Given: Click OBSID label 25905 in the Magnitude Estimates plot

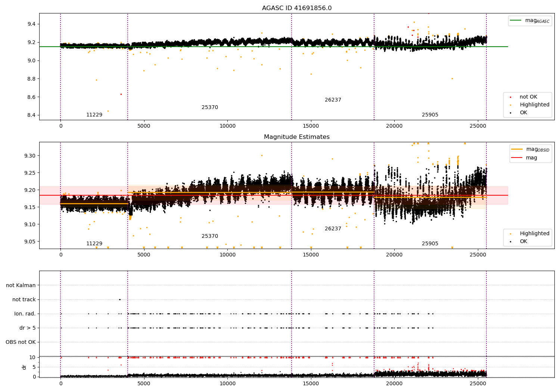Looking at the screenshot, I should [x=430, y=243].
